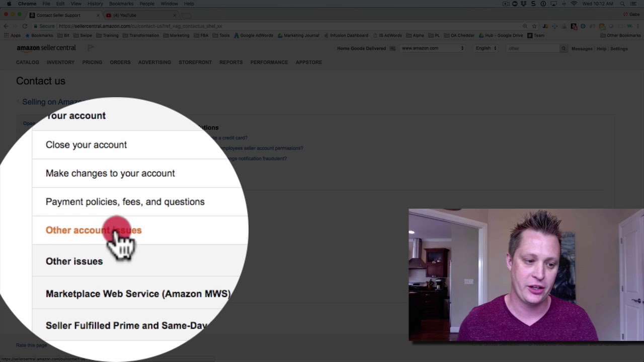Image resolution: width=644 pixels, height=362 pixels.
Task: Click the Help link in the header
Action: pyautogui.click(x=601, y=49)
